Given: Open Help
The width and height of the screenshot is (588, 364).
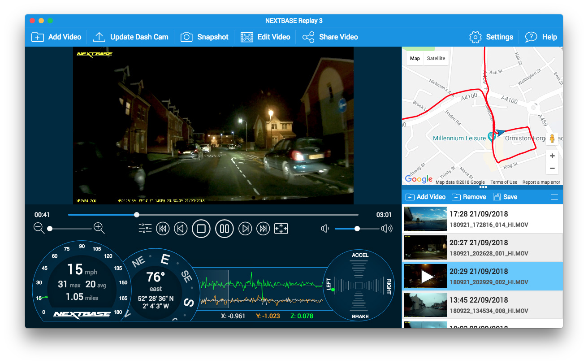Looking at the screenshot, I should [x=541, y=37].
